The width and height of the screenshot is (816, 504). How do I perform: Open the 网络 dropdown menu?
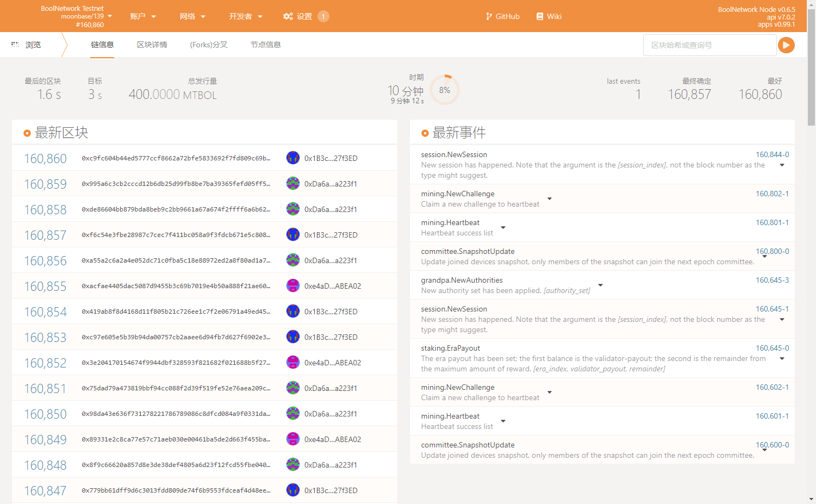(x=192, y=16)
